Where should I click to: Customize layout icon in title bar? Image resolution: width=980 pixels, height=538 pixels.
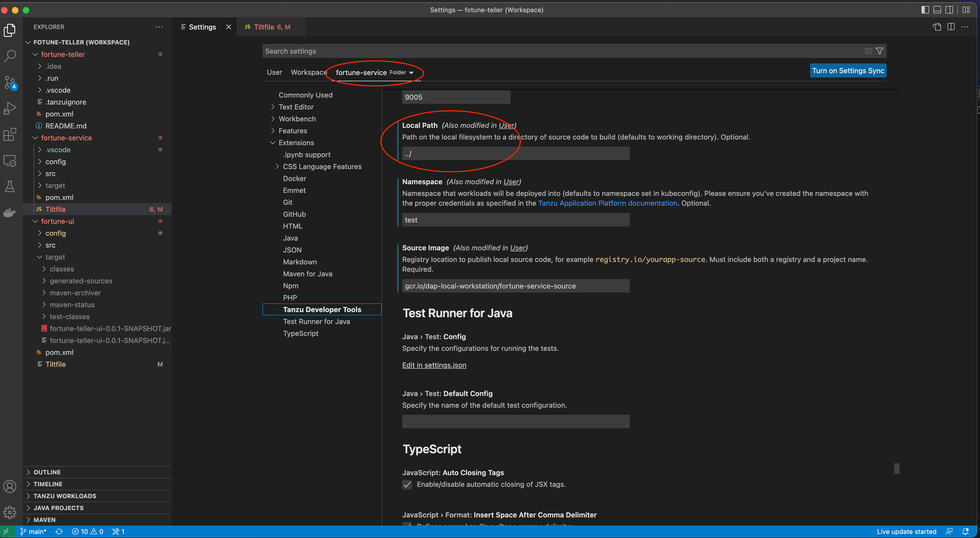pos(966,10)
